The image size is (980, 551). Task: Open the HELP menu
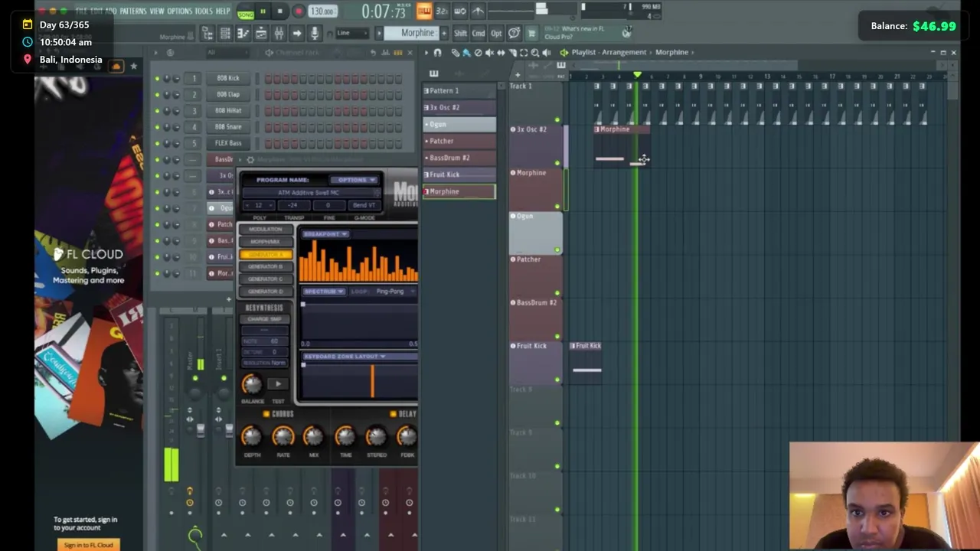click(x=223, y=11)
